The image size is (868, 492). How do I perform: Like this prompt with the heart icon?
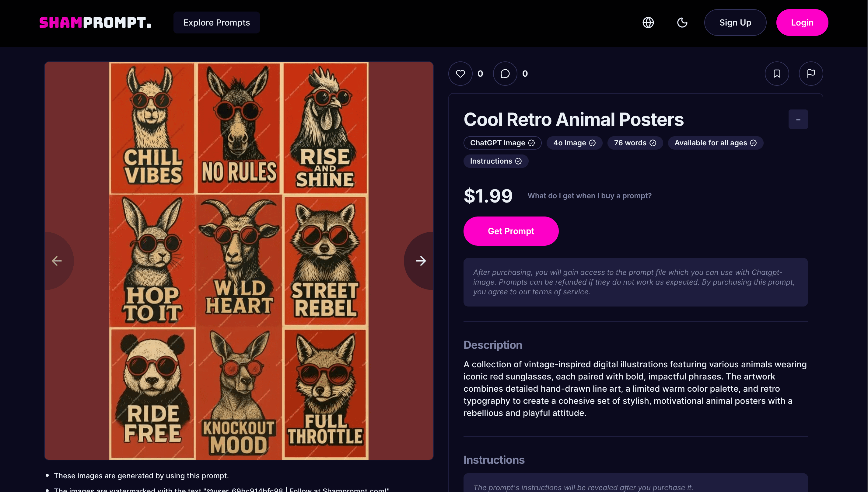pos(460,74)
